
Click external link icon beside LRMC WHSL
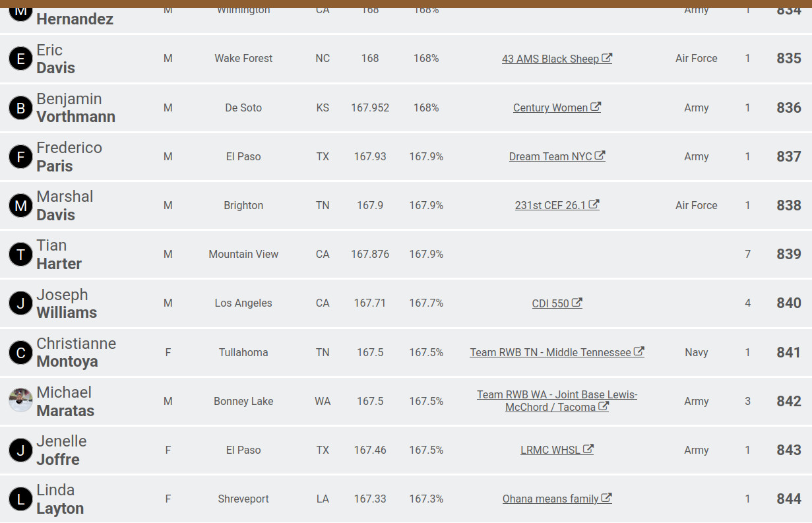[x=588, y=449]
